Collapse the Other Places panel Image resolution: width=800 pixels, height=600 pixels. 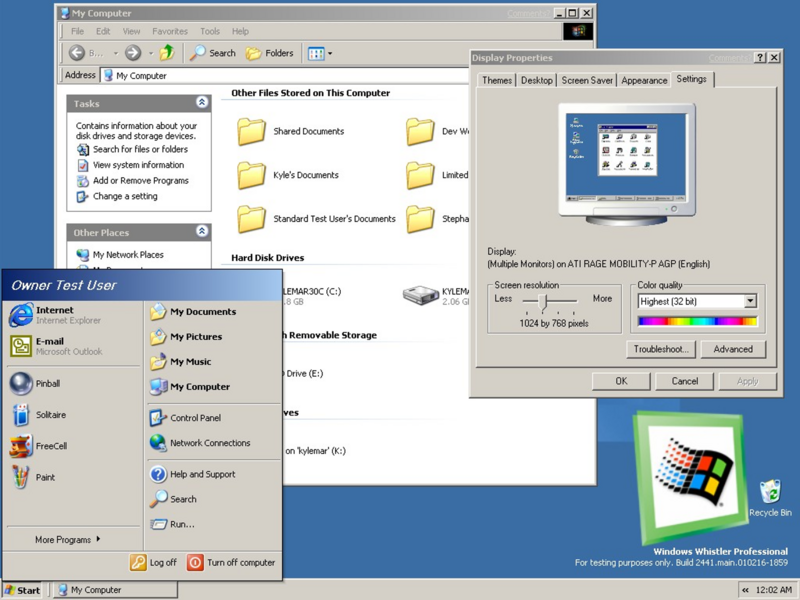(202, 232)
